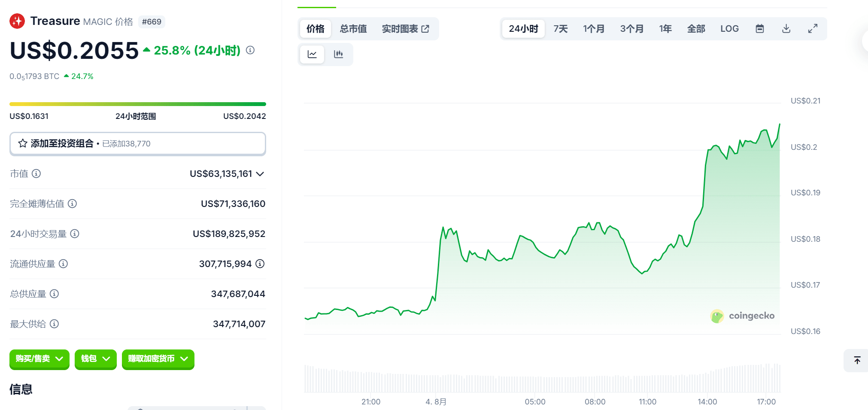The width and height of the screenshot is (868, 410).
Task: Open info icon next to 307,715,994 value
Action: [x=260, y=264]
